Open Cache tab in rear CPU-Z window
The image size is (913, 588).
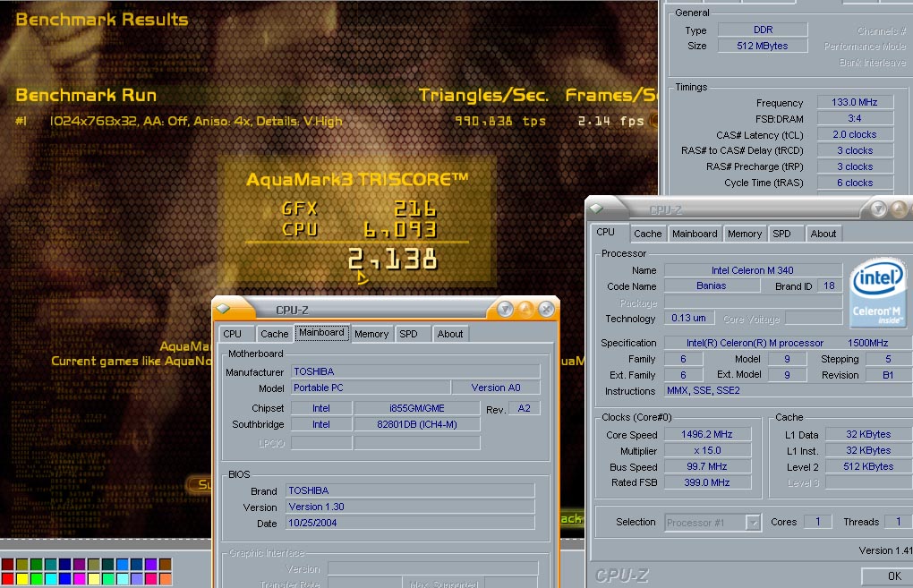(647, 234)
